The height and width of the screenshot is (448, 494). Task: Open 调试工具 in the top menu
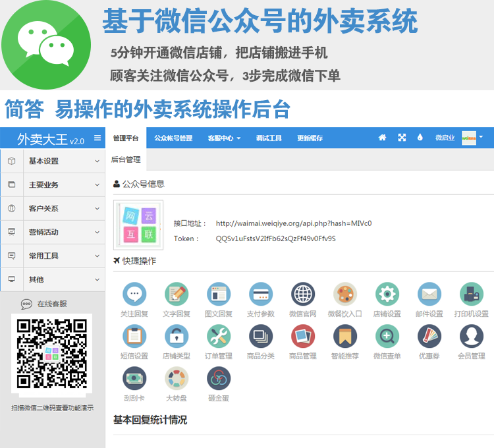(x=269, y=138)
